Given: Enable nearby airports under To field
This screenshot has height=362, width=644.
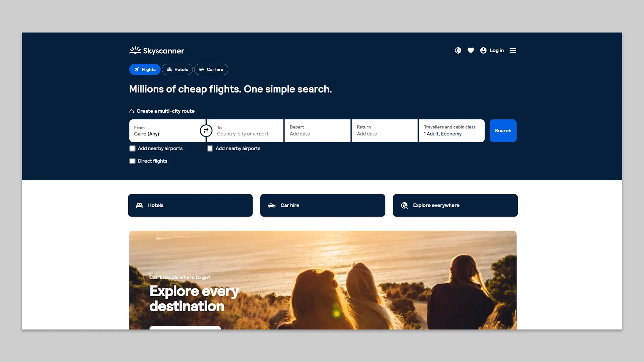Looking at the screenshot, I should pyautogui.click(x=210, y=148).
